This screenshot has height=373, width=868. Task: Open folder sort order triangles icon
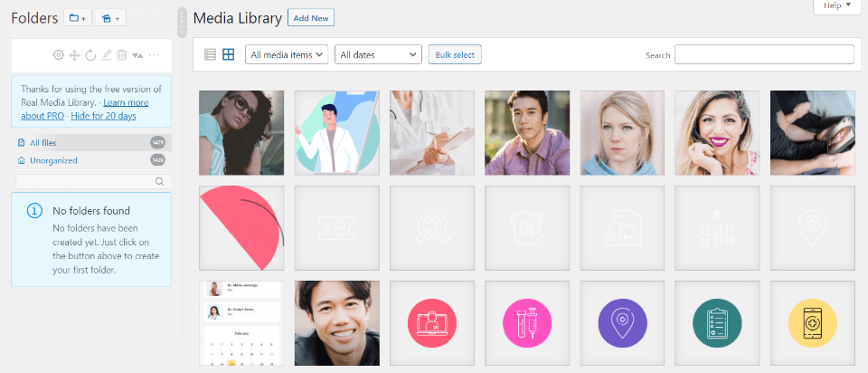137,55
